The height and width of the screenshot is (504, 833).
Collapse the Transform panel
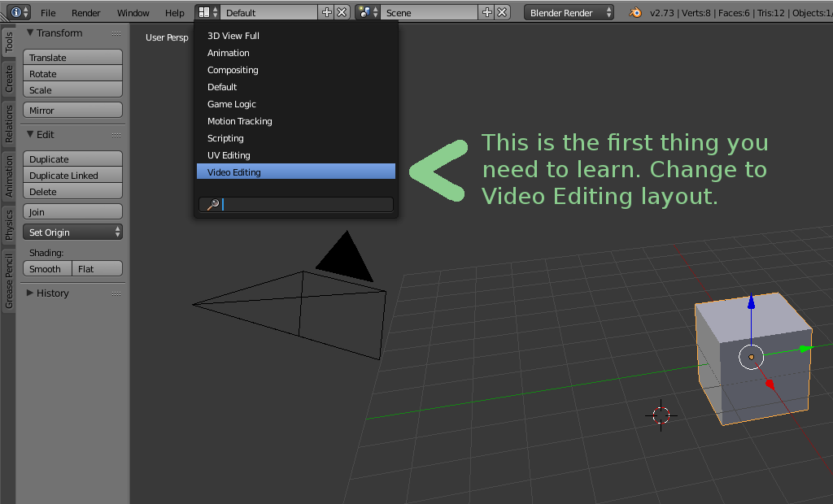click(30, 33)
